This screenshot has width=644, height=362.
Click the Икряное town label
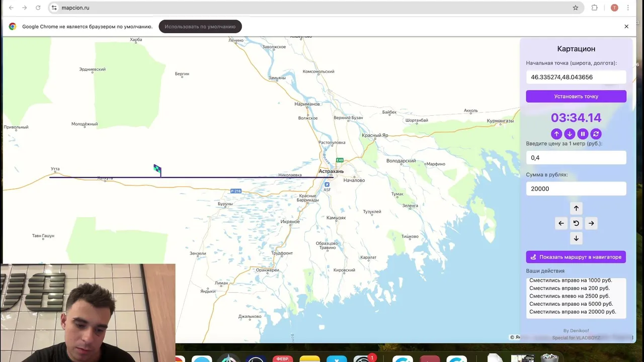tap(290, 222)
